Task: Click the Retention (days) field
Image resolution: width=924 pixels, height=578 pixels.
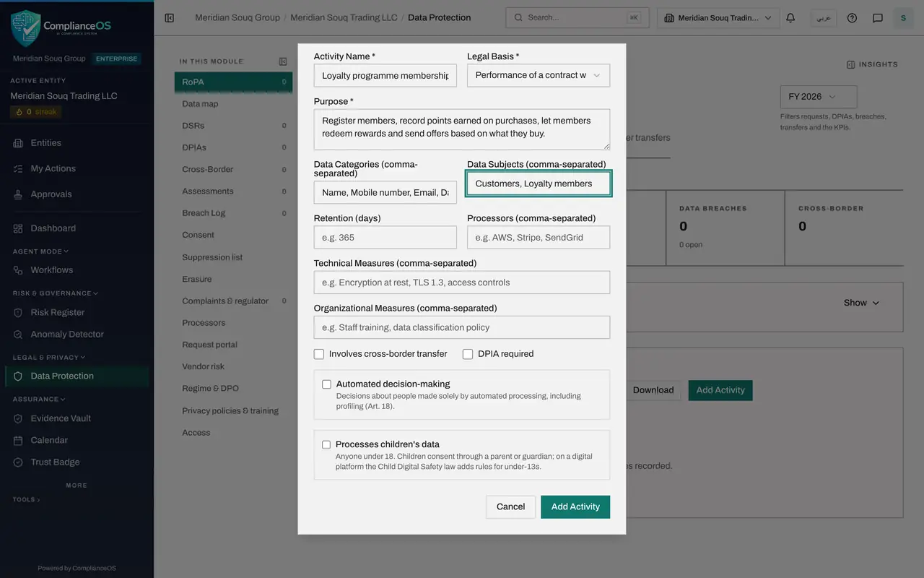Action: click(x=385, y=238)
